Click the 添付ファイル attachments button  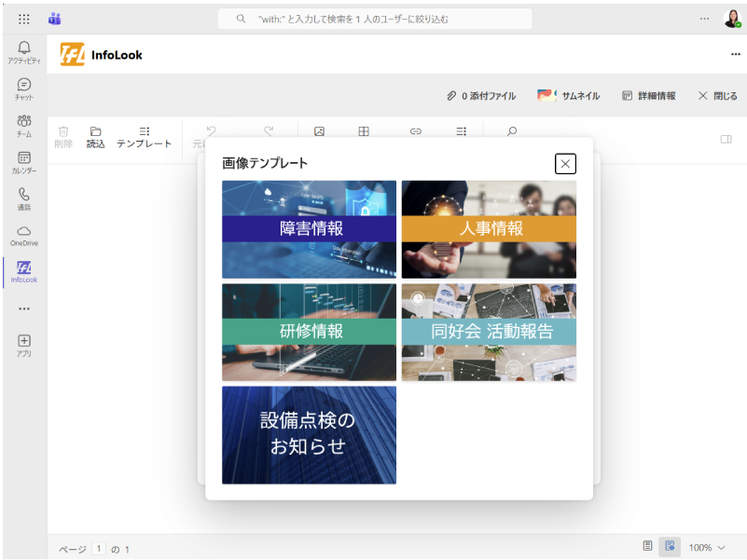coord(481,96)
